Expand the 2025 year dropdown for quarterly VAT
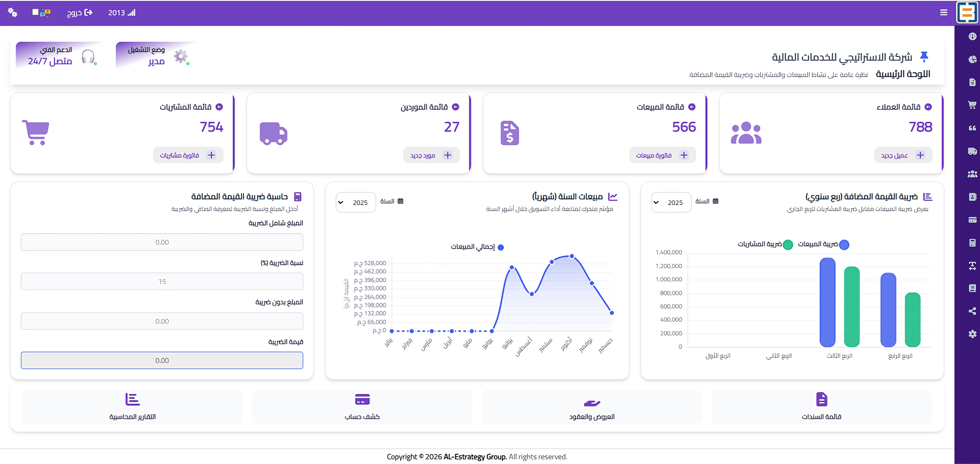Image resolution: width=980 pixels, height=464 pixels. [x=671, y=202]
